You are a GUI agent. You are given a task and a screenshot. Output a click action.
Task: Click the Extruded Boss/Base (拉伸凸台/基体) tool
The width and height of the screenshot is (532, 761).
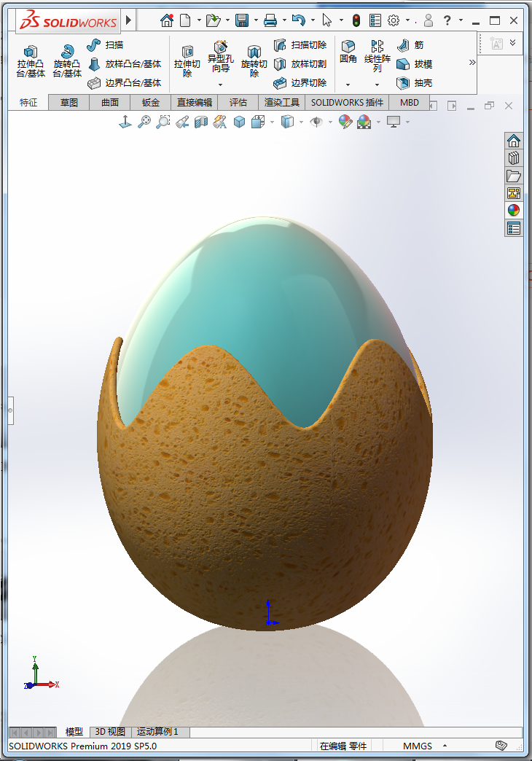[x=31, y=61]
